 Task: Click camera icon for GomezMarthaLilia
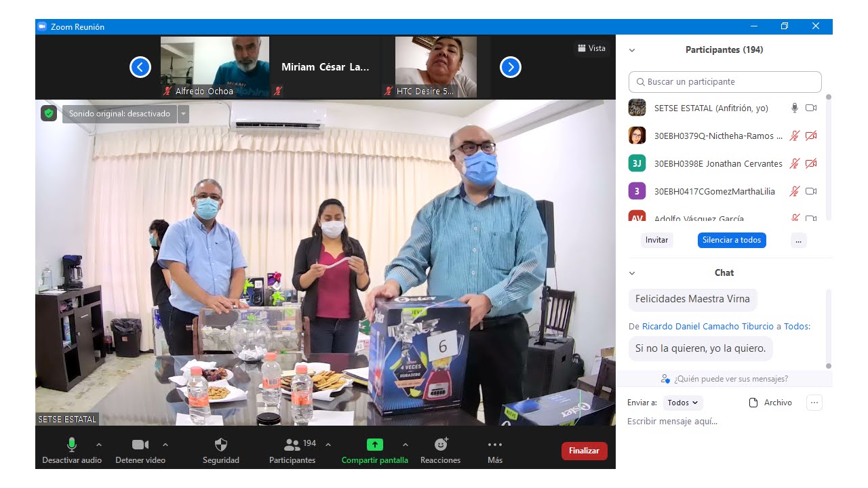click(811, 191)
